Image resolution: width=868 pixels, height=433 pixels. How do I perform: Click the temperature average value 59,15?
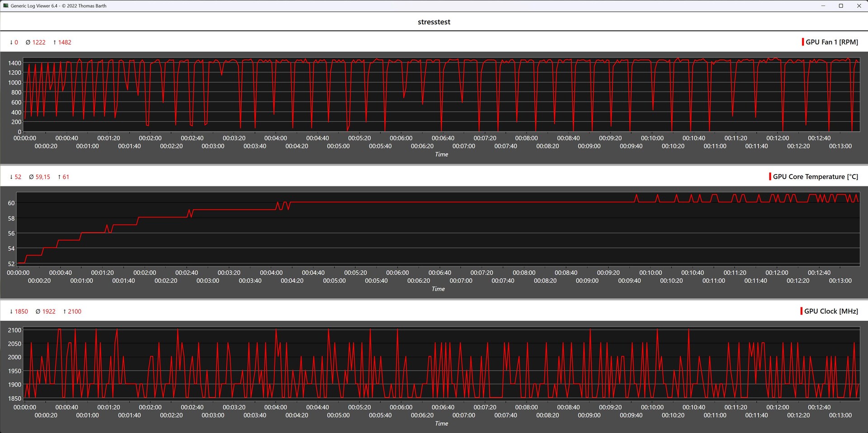42,177
